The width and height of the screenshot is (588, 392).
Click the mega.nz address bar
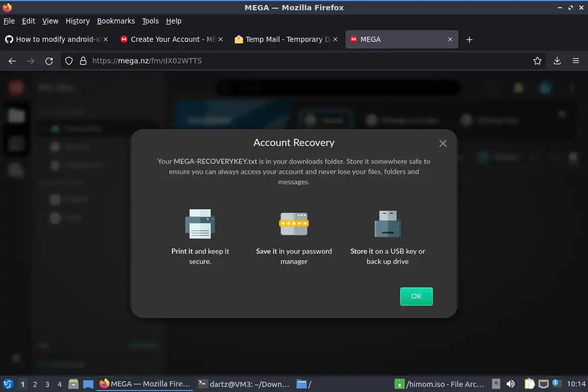(x=304, y=61)
